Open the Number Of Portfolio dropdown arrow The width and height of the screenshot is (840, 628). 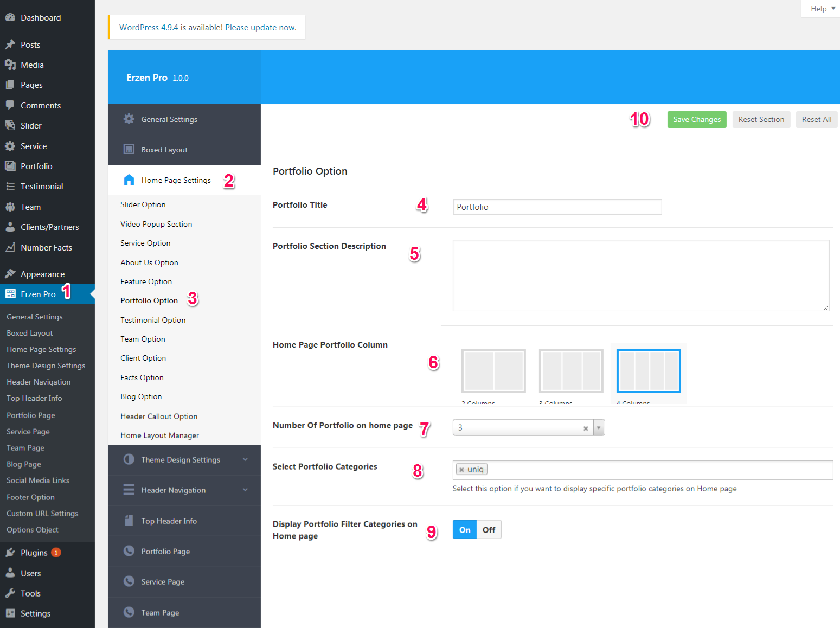599,428
